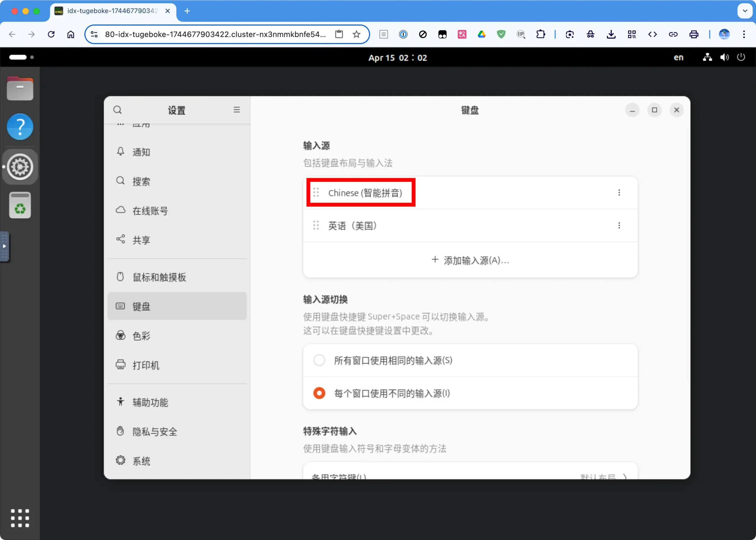This screenshot has height=540, width=756.
Task: Open the 共享 sharing section
Action: click(177, 240)
